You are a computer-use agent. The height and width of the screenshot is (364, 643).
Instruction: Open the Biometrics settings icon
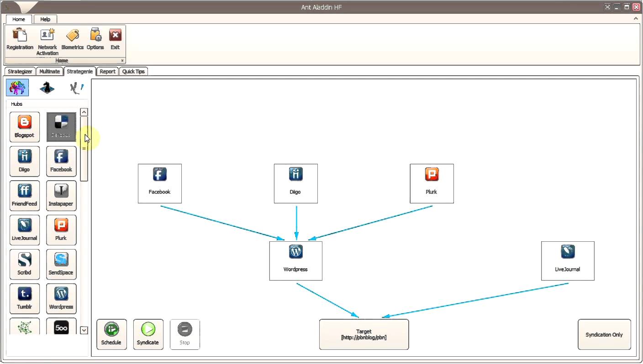pos(73,39)
